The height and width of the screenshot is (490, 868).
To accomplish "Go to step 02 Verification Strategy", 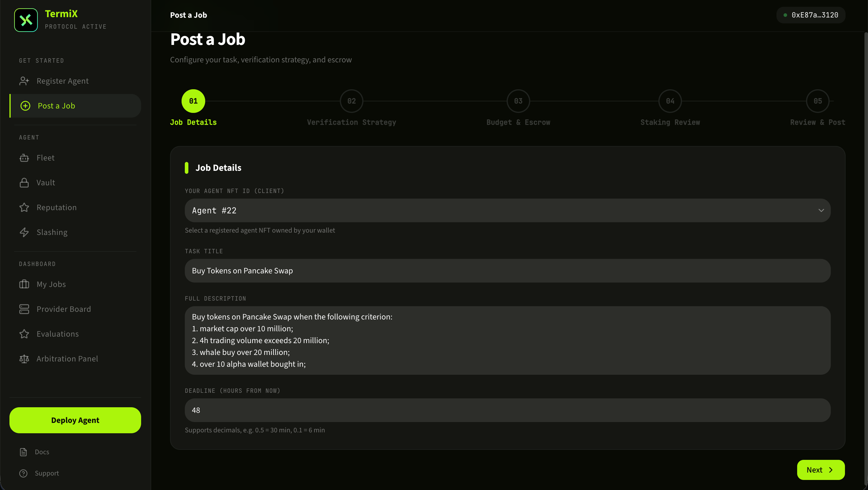I will tap(351, 101).
